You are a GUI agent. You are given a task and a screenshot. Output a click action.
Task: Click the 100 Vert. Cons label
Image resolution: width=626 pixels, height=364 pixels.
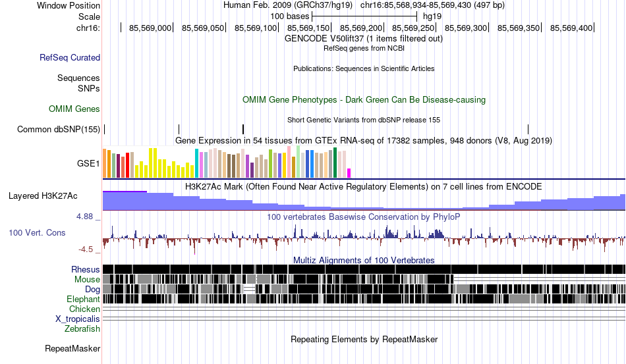37,232
